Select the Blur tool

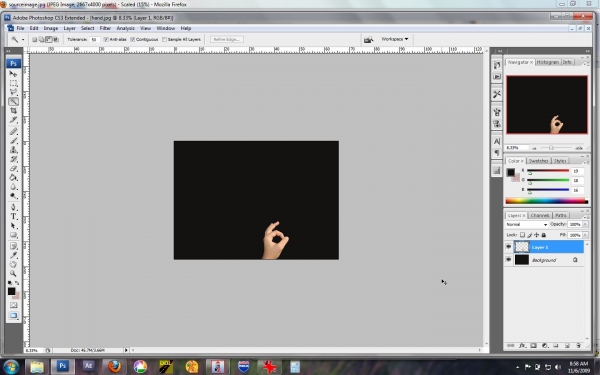pyautogui.click(x=13, y=187)
